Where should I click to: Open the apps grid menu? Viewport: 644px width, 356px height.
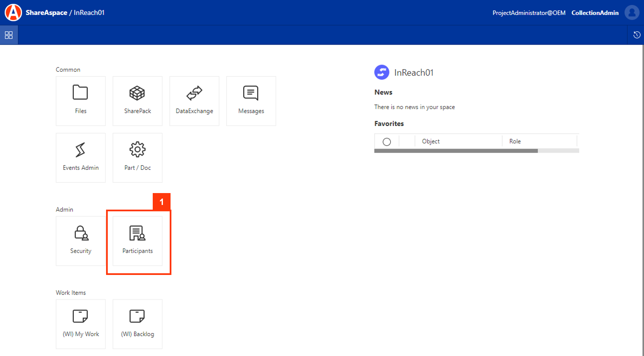click(x=8, y=35)
